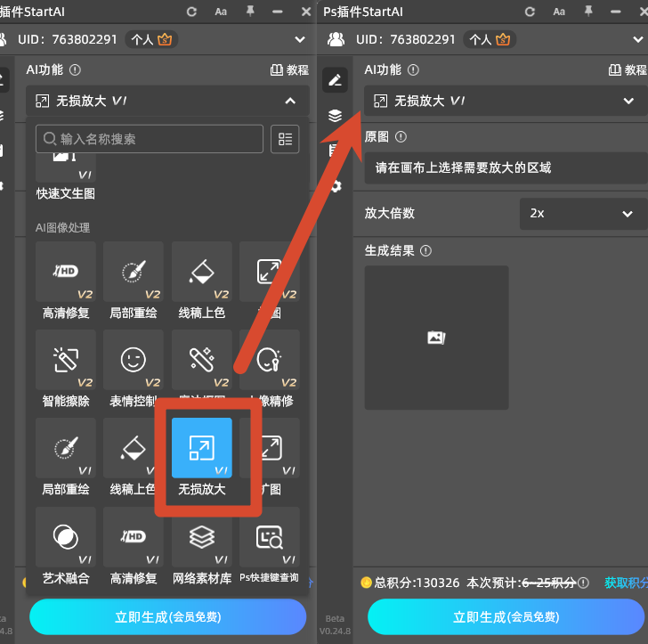Image resolution: width=648 pixels, height=644 pixels.
Task: Click right panel 立即生成(会员免费) button
Action: click(x=506, y=616)
